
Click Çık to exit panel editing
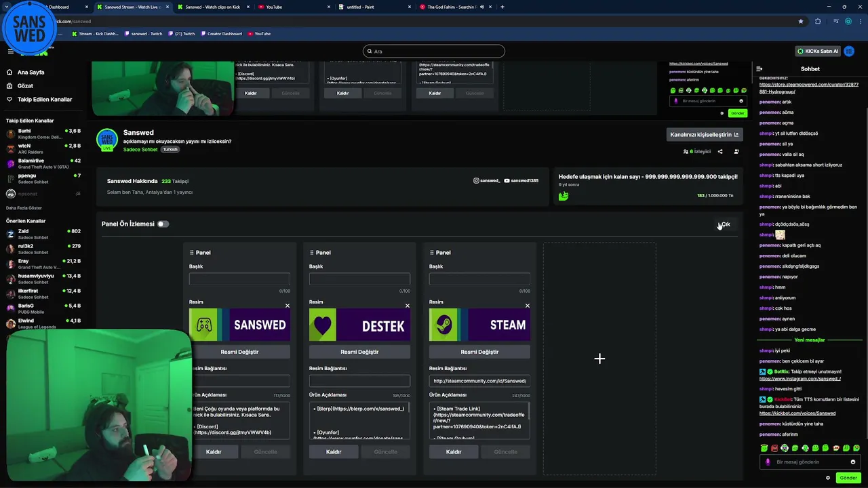[726, 224]
